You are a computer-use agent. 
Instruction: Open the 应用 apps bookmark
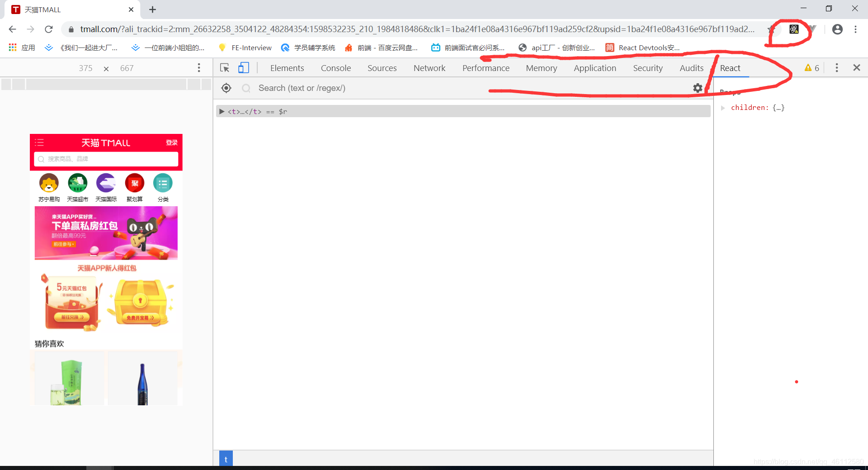tap(22, 47)
